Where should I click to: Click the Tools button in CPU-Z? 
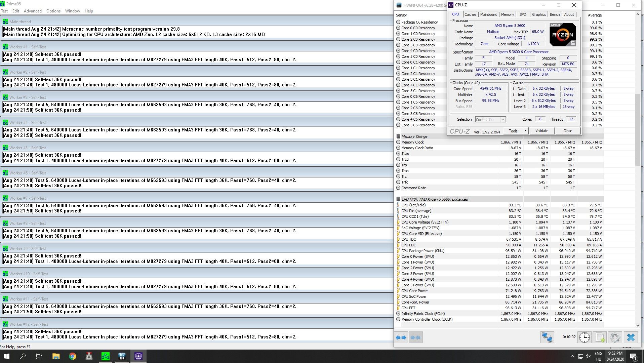[x=513, y=131]
